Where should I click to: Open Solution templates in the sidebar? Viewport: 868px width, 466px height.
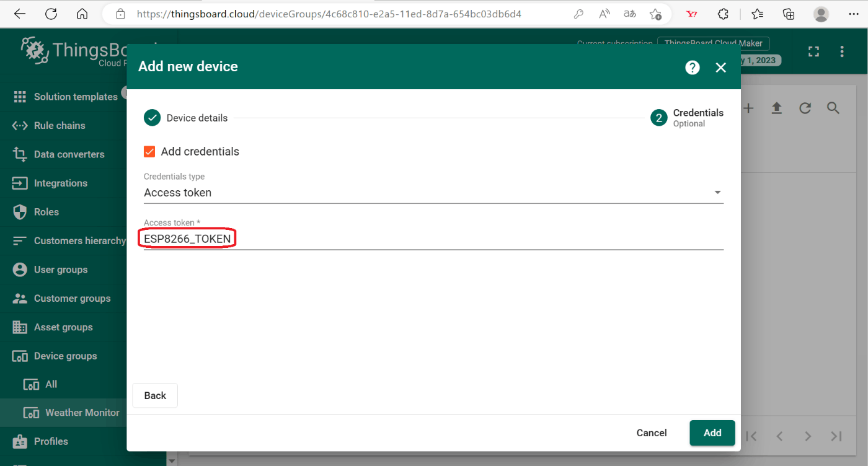tap(63, 97)
